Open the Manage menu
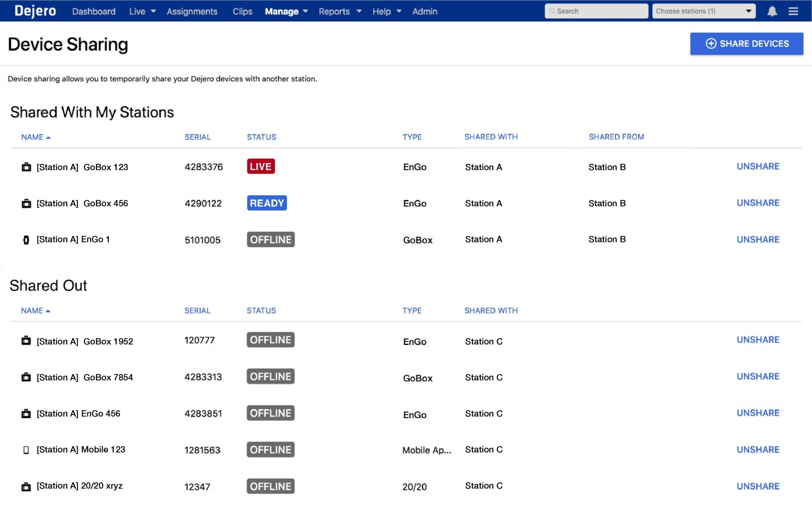This screenshot has height=513, width=812. click(286, 11)
